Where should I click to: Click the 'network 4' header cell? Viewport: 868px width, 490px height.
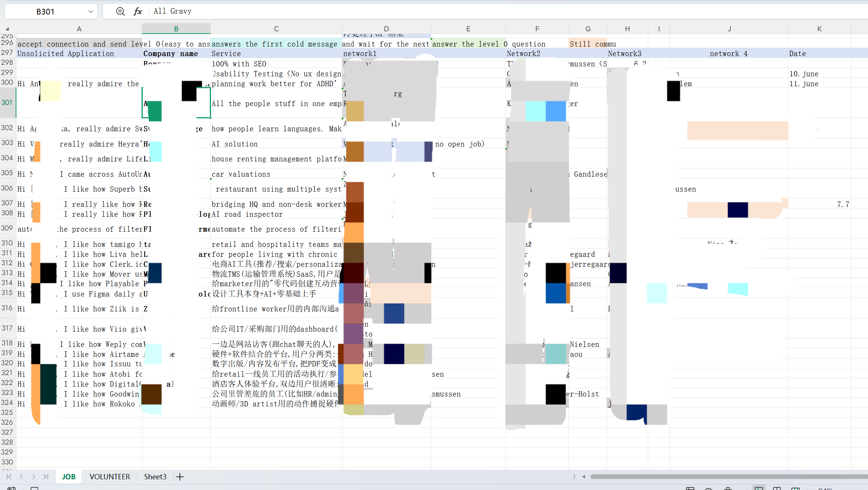click(x=729, y=54)
